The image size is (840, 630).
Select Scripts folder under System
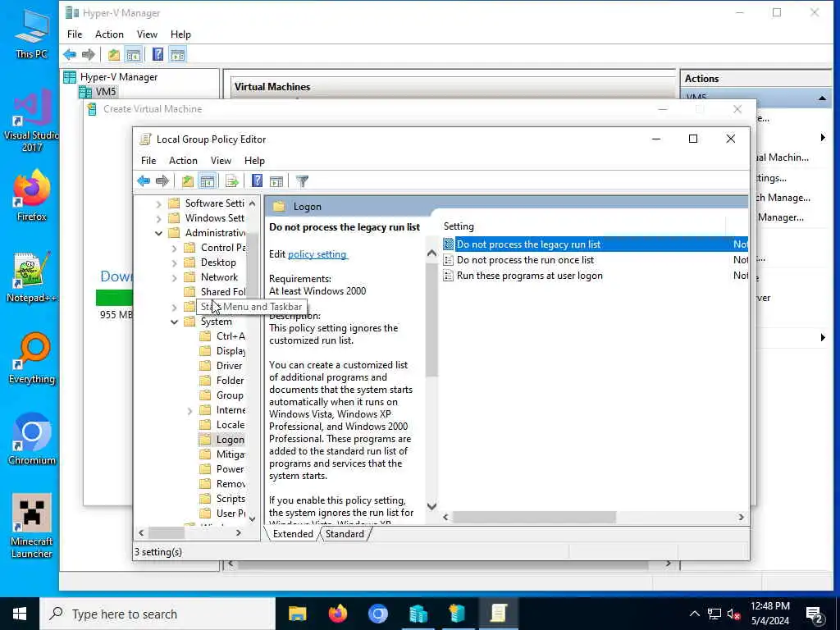click(231, 499)
